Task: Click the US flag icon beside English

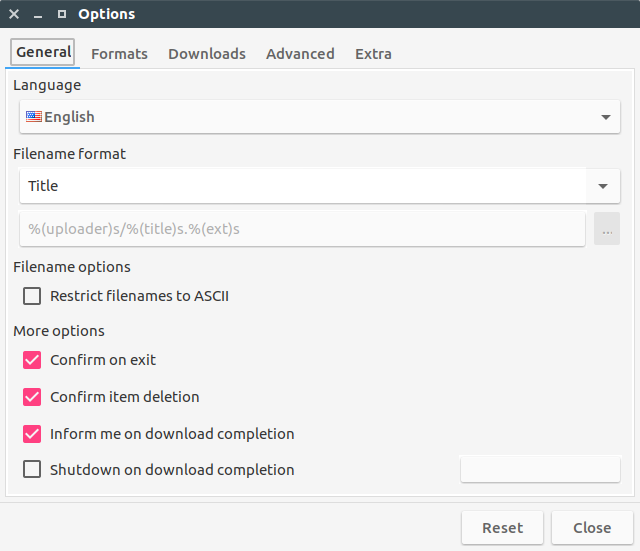Action: click(34, 117)
